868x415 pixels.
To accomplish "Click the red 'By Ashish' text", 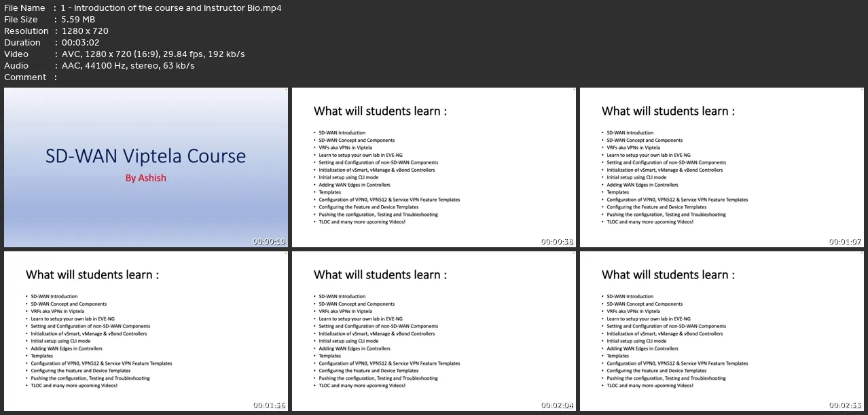I will (145, 178).
